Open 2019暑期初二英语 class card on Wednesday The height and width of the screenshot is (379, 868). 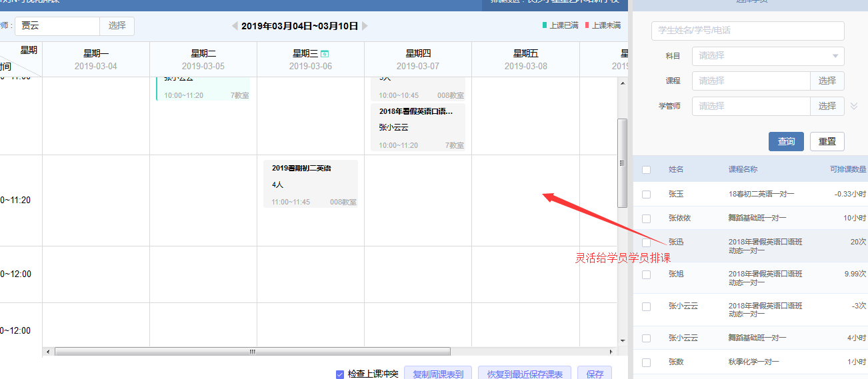311,184
